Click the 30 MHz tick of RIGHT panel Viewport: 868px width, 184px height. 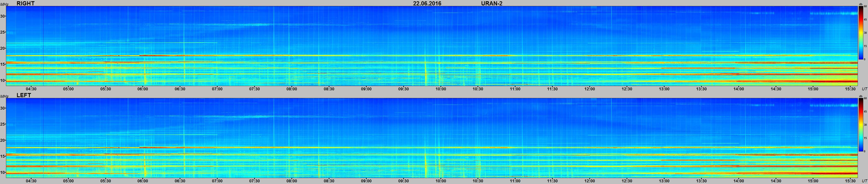click(x=3, y=16)
